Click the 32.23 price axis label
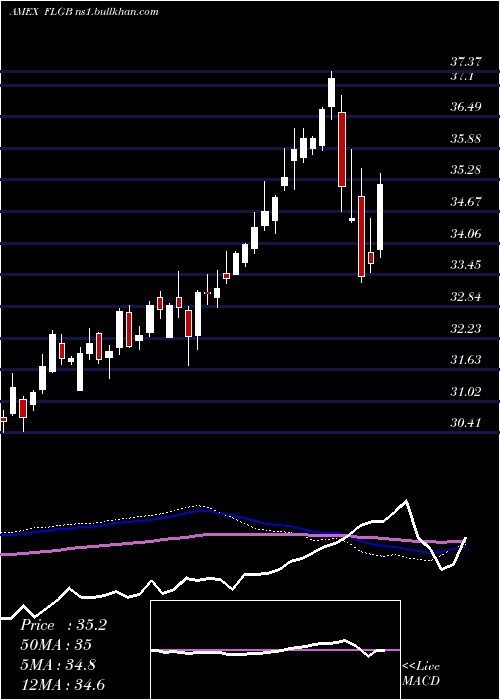 [465, 329]
